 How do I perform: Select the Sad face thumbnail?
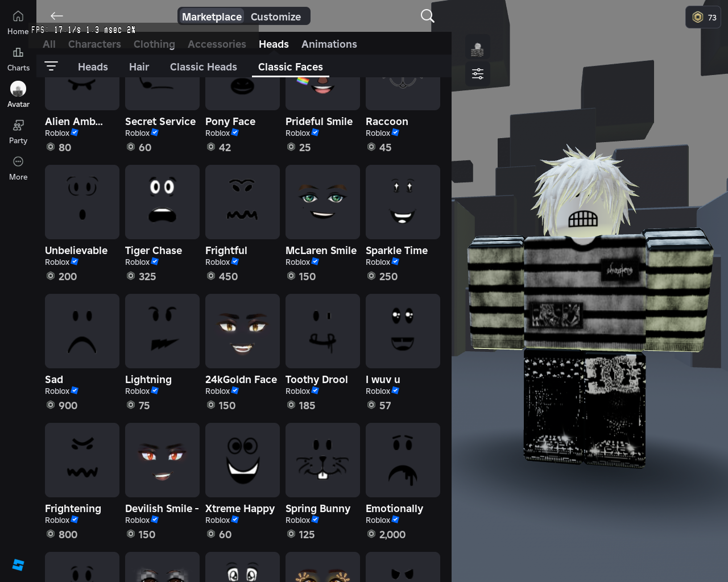(x=82, y=331)
